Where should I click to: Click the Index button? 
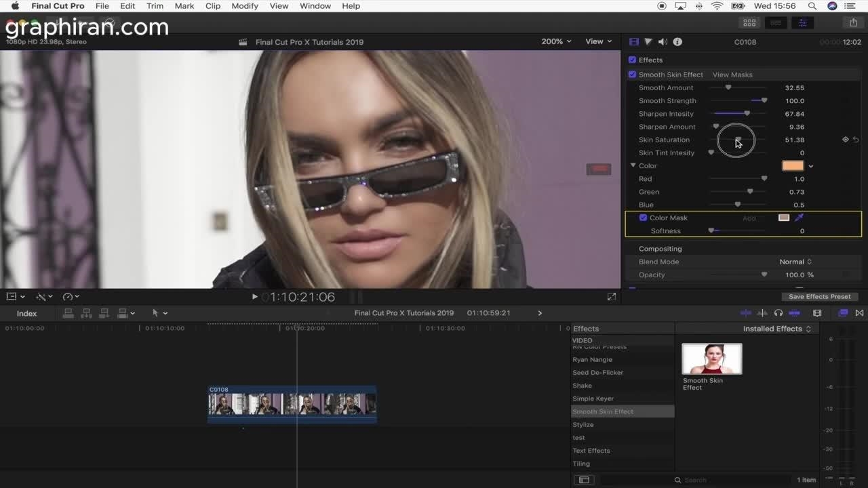26,314
